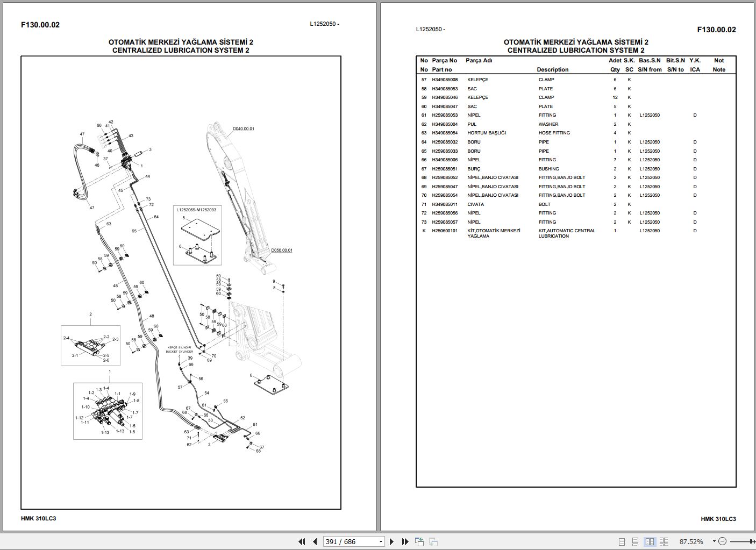Click the HOSE FITTING description
Screen dimensions: 756x550
point(554,133)
